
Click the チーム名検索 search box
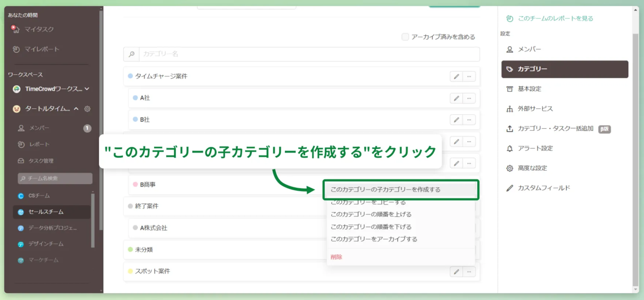[x=55, y=178]
